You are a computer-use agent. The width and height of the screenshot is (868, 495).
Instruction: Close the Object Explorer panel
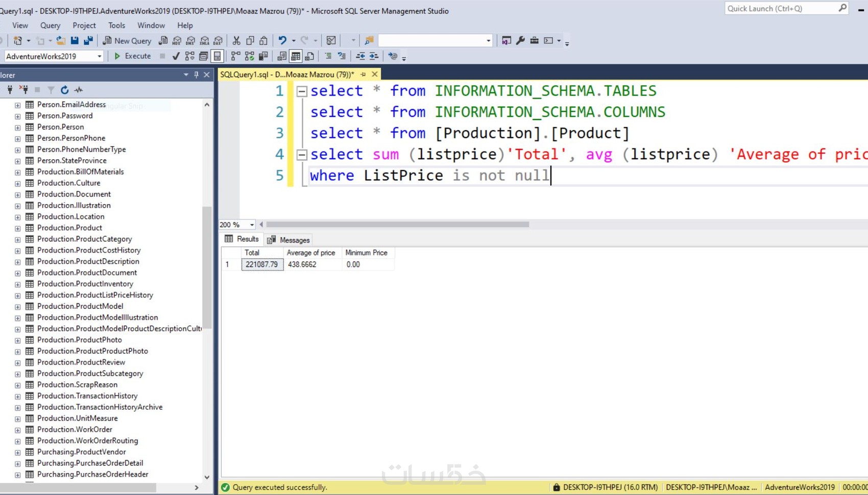[207, 75]
